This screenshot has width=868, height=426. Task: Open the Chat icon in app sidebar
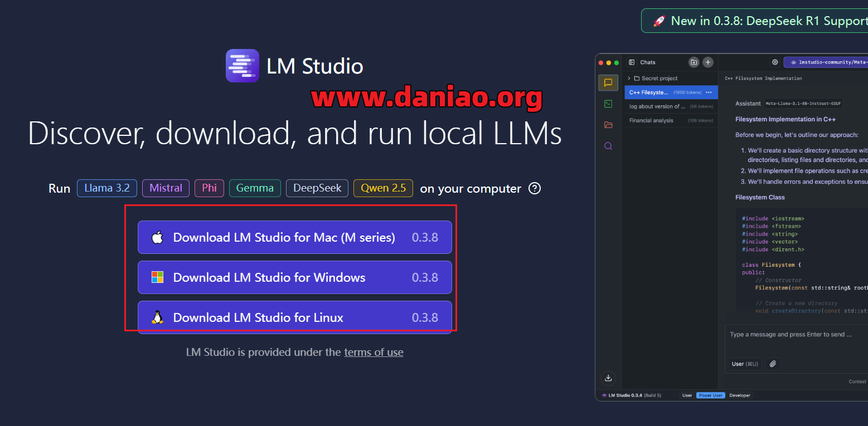coord(608,83)
